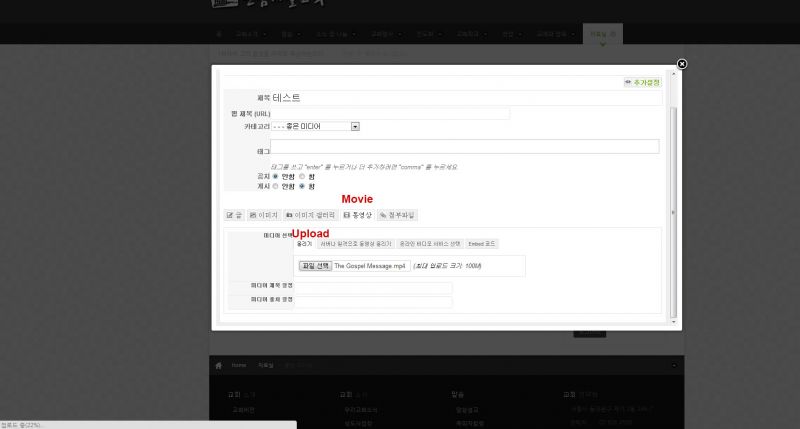Click the modal scrollbar up arrow
The height and width of the screenshot is (429, 800).
pyautogui.click(x=673, y=74)
